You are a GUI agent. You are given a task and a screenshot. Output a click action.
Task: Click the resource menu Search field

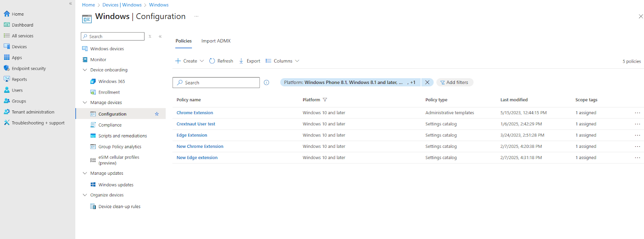tap(113, 36)
